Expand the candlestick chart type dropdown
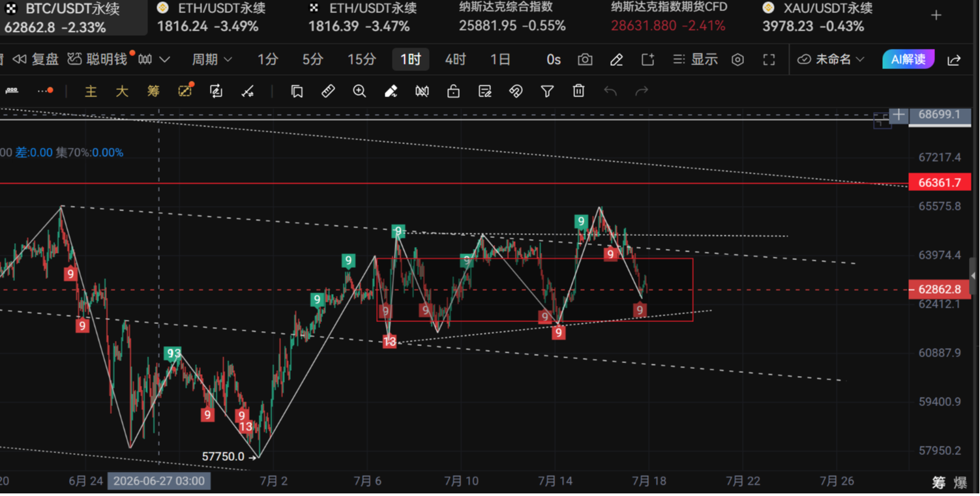980x496 pixels. pyautogui.click(x=154, y=60)
